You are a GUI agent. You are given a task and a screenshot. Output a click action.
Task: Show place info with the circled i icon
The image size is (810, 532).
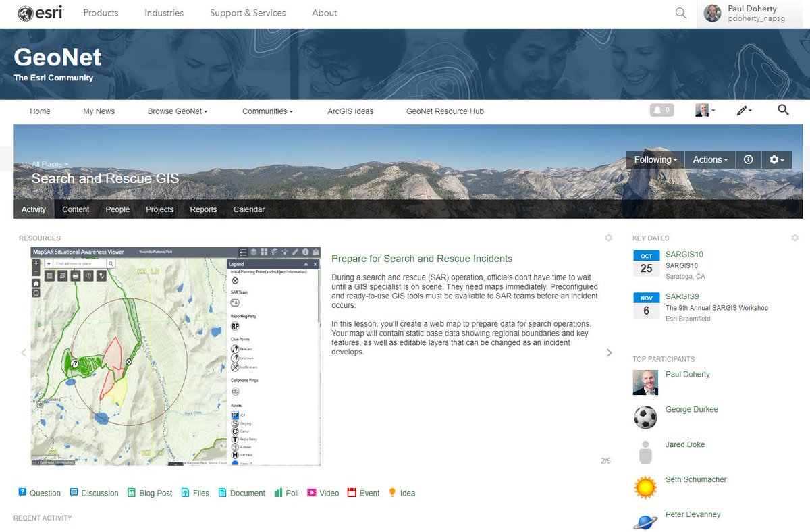pos(748,160)
